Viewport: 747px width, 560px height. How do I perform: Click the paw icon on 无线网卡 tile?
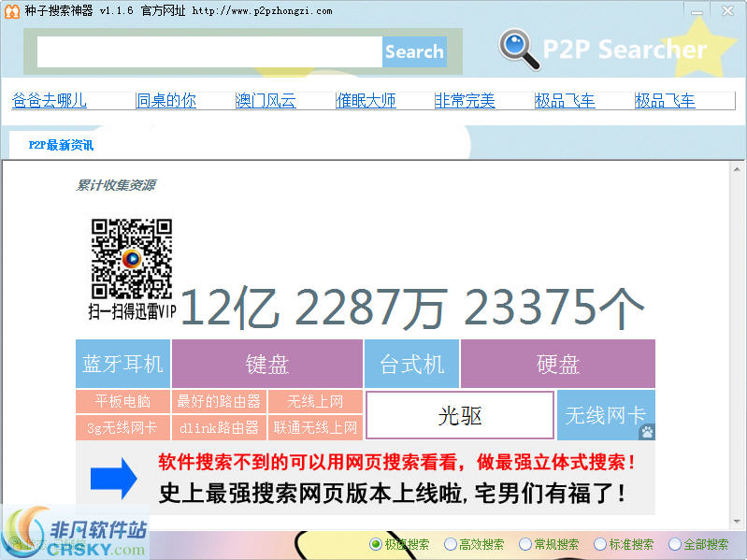[647, 432]
